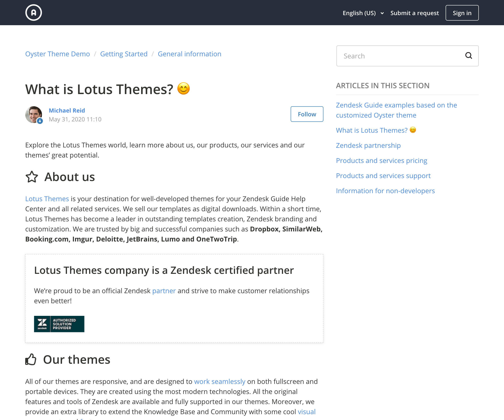Image resolution: width=504 pixels, height=420 pixels.
Task: Open Products and services pricing article
Action: [381, 161]
